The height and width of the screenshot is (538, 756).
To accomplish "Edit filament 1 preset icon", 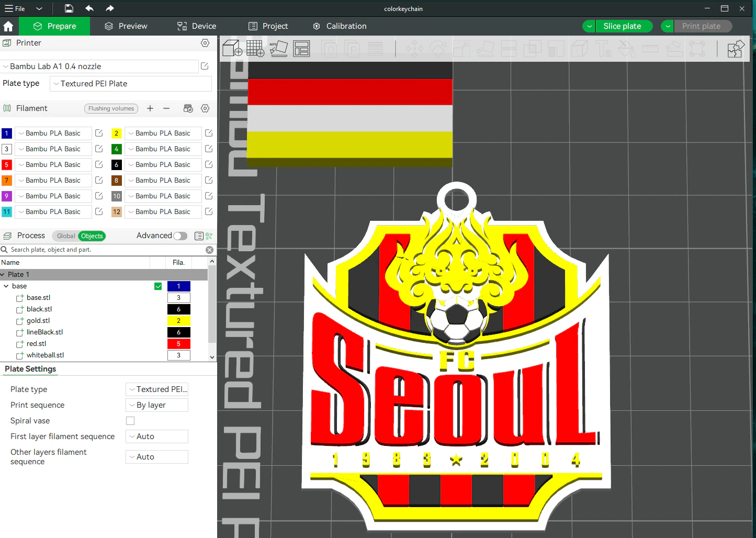I will point(99,133).
